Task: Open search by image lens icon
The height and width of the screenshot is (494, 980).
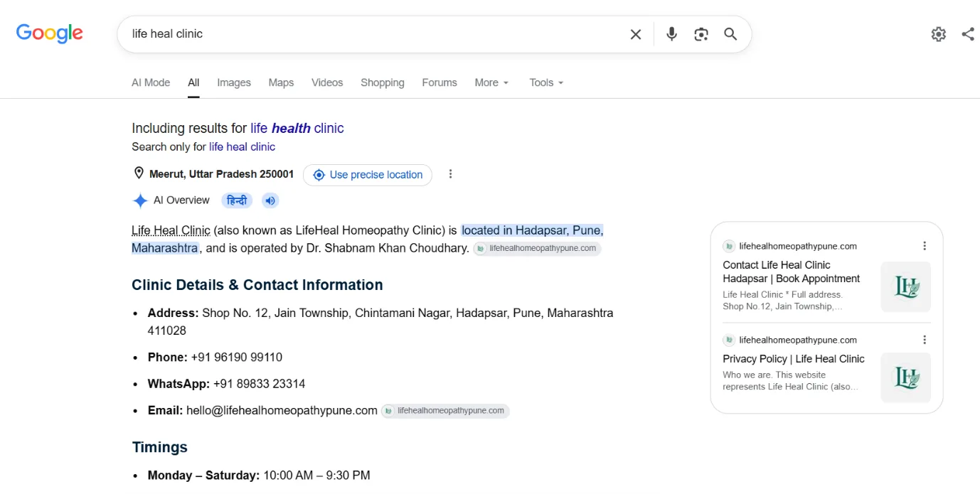Action: coord(701,34)
